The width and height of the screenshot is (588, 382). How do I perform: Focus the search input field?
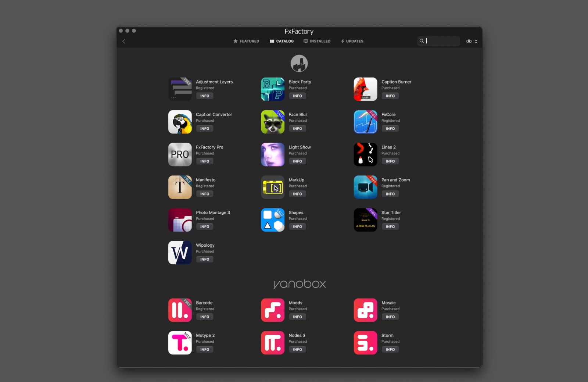pyautogui.click(x=439, y=41)
